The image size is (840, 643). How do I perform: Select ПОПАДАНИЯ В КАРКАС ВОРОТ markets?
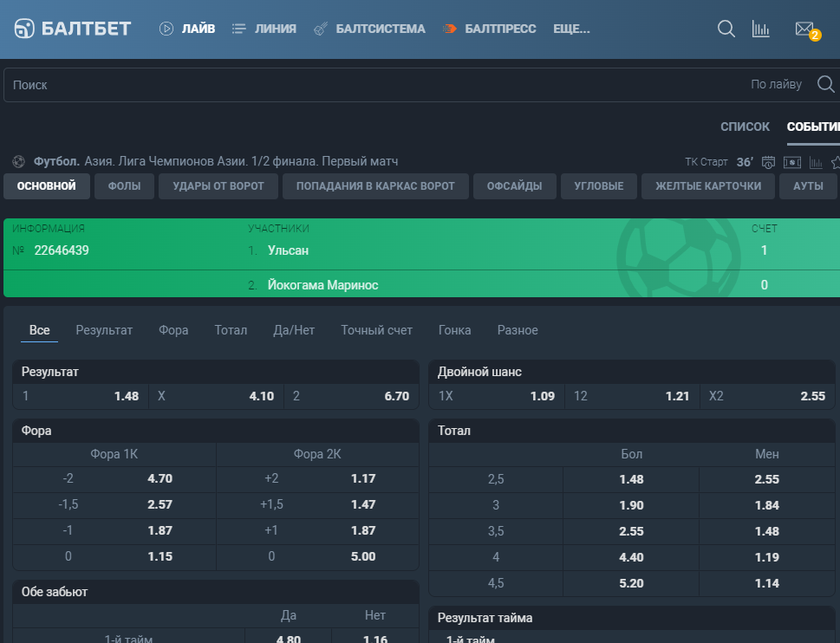tap(375, 186)
